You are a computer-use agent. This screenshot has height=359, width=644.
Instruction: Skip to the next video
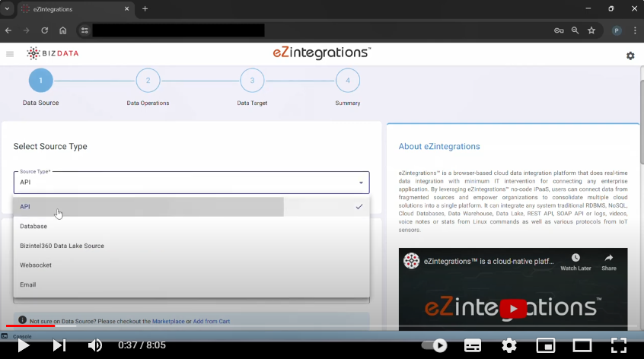click(x=59, y=346)
